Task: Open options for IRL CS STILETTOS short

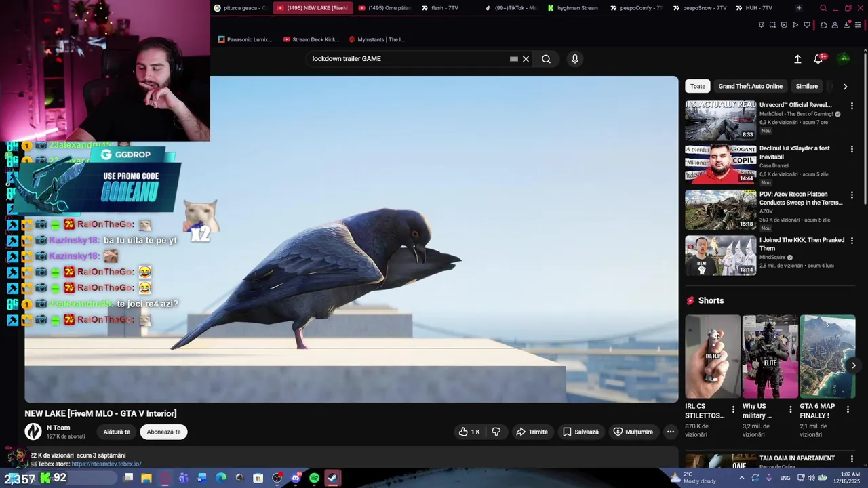Action: click(x=733, y=409)
